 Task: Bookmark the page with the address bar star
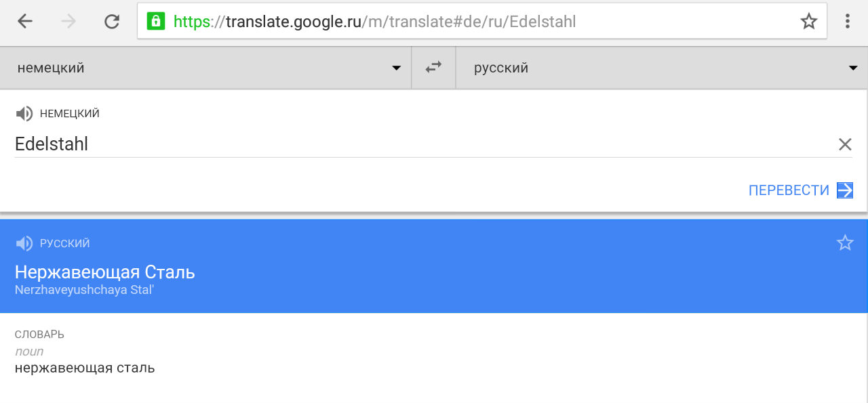click(809, 22)
